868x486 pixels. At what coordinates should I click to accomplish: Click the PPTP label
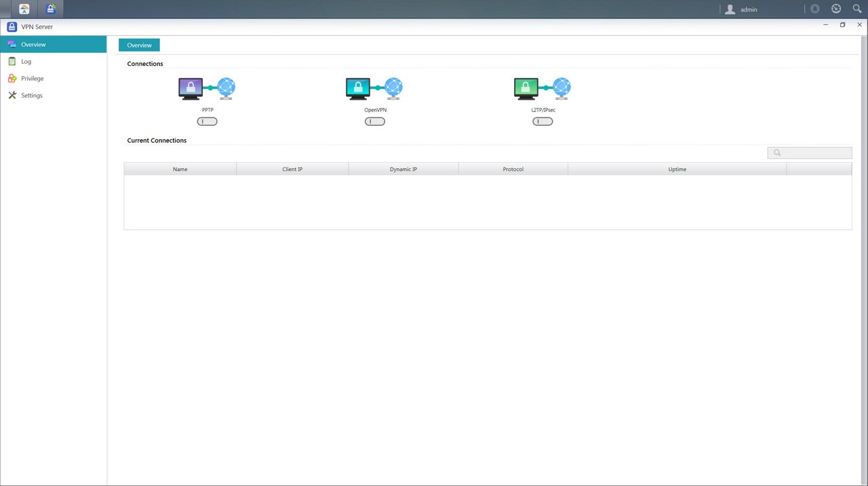(208, 109)
